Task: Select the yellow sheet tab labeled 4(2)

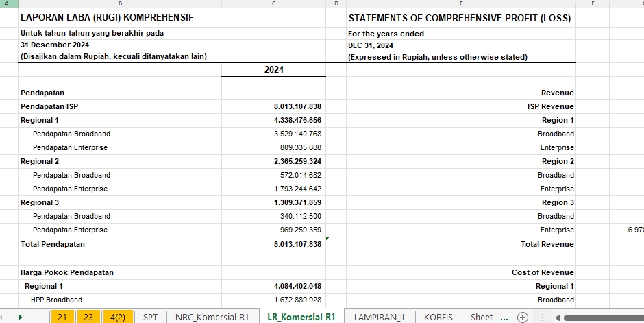Action: click(117, 317)
